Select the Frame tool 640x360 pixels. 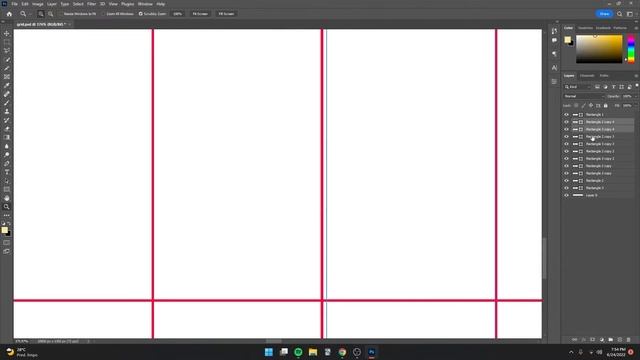pos(7,76)
